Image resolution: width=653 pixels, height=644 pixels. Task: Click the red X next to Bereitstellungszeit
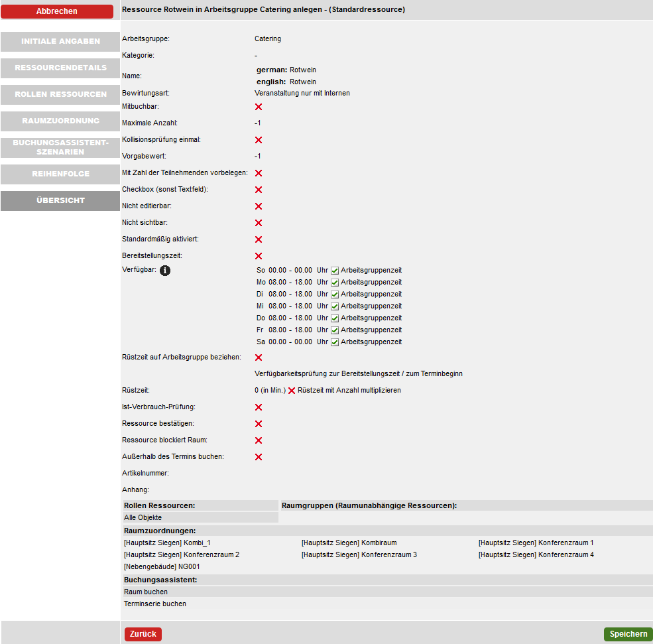coord(259,256)
